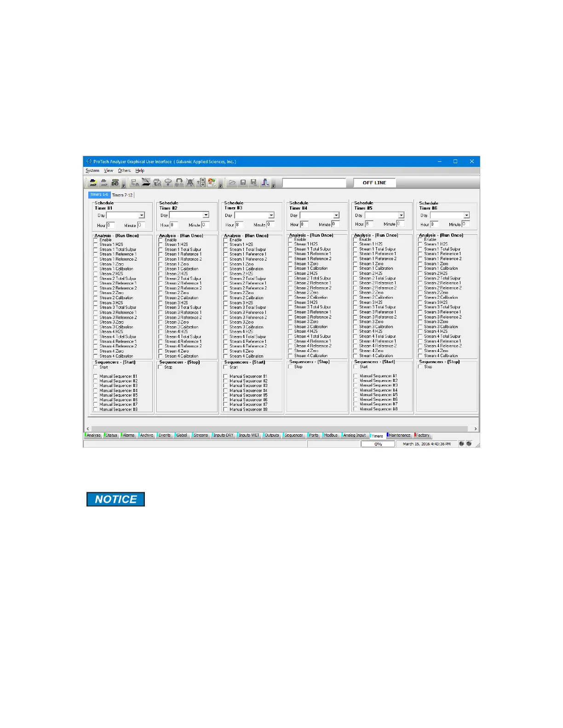Click the Tx status indicator icon
Screen dimensions: 563x728
tap(469, 444)
